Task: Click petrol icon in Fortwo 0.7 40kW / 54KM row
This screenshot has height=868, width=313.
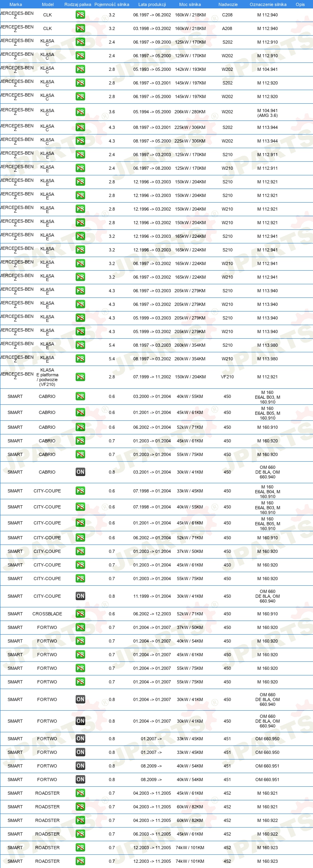Action: pyautogui.click(x=80, y=641)
